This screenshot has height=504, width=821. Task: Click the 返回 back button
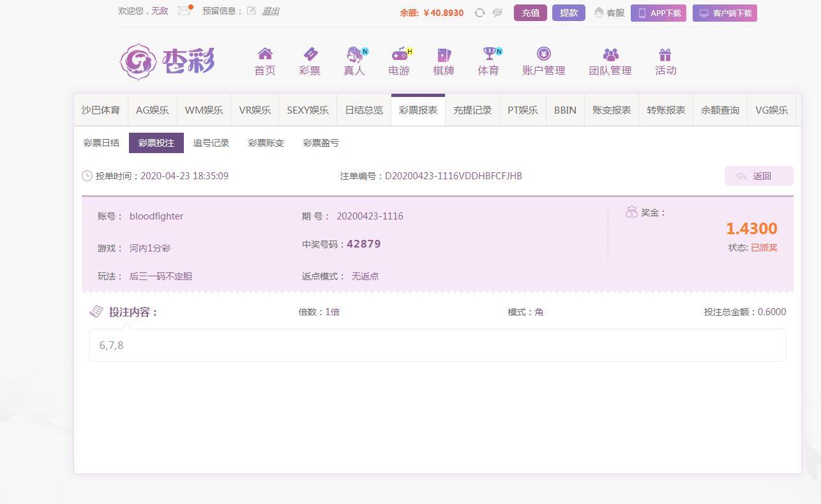[x=759, y=176]
